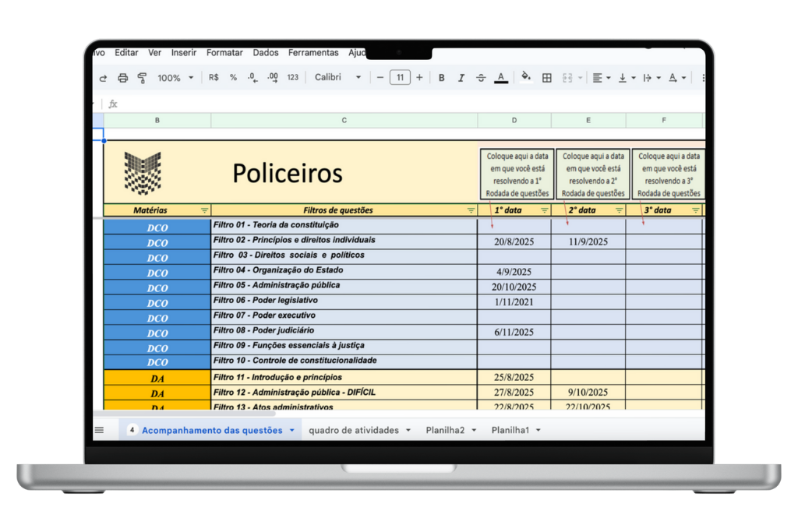The width and height of the screenshot is (798, 532).
Task: Decrease font size with minus button
Action: [380, 78]
